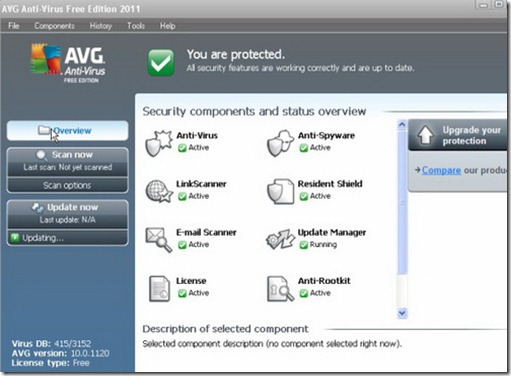Click the components list scroll up arrow
Viewport: 511px width, 376px height.
pos(402,125)
